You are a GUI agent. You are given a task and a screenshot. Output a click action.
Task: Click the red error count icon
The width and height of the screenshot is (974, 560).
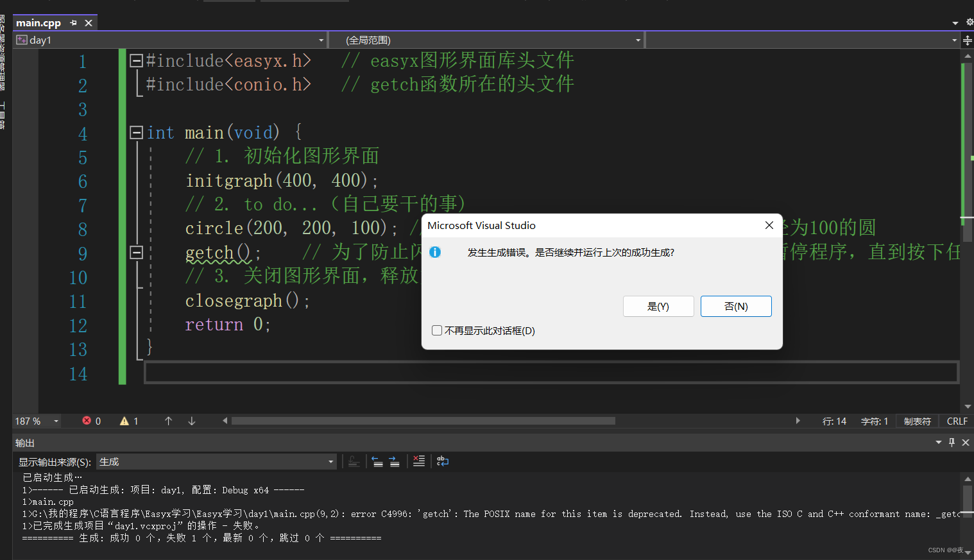(87, 421)
